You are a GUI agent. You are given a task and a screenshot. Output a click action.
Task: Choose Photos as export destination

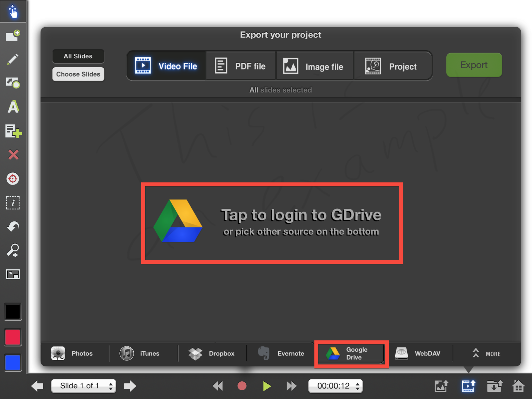point(75,353)
